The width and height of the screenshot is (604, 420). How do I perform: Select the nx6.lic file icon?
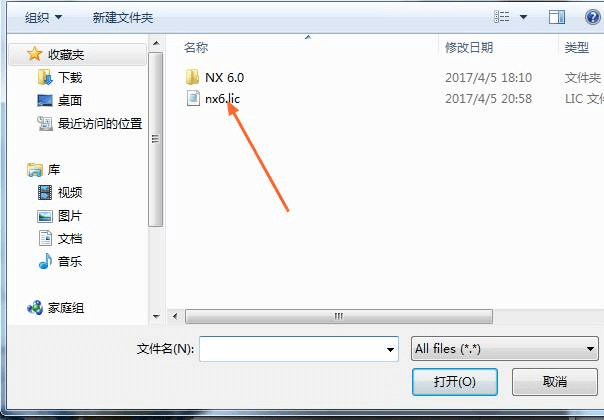tap(193, 98)
